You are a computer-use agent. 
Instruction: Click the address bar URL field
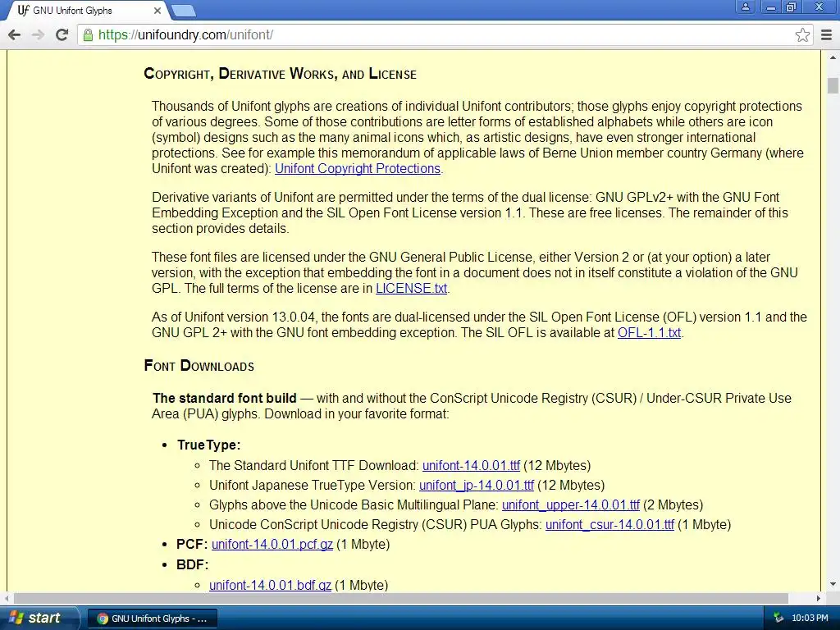click(x=445, y=34)
